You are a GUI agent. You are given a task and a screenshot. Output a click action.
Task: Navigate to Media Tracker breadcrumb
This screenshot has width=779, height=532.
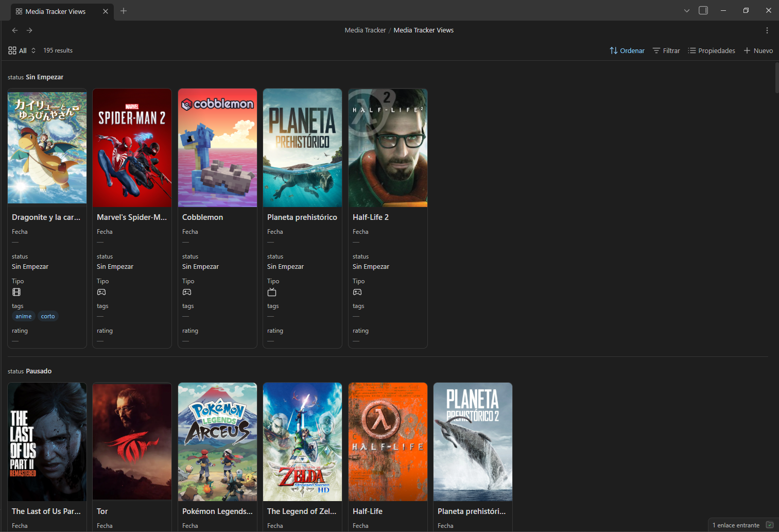pos(365,30)
